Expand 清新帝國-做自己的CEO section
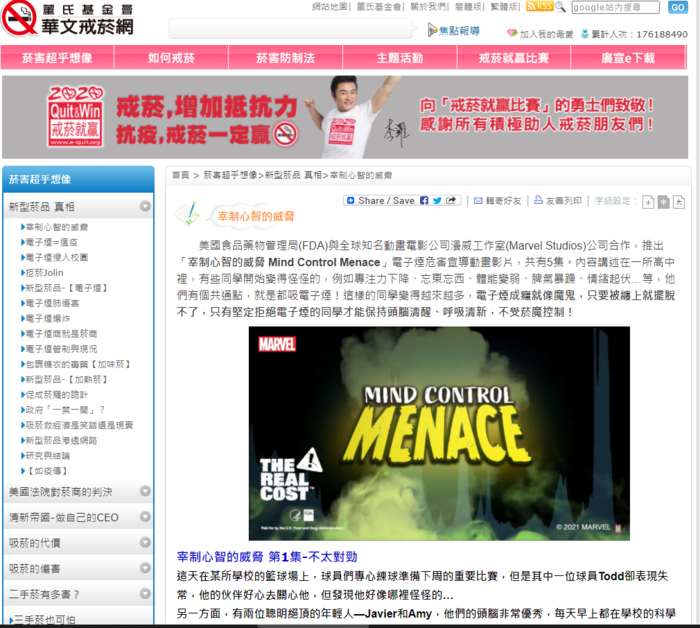Image resolution: width=700 pixels, height=628 pixels. [x=145, y=516]
